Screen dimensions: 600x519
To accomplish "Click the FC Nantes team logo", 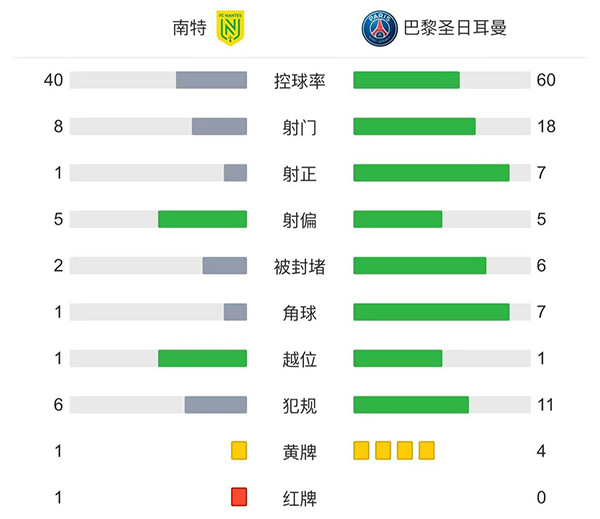I will [x=230, y=29].
